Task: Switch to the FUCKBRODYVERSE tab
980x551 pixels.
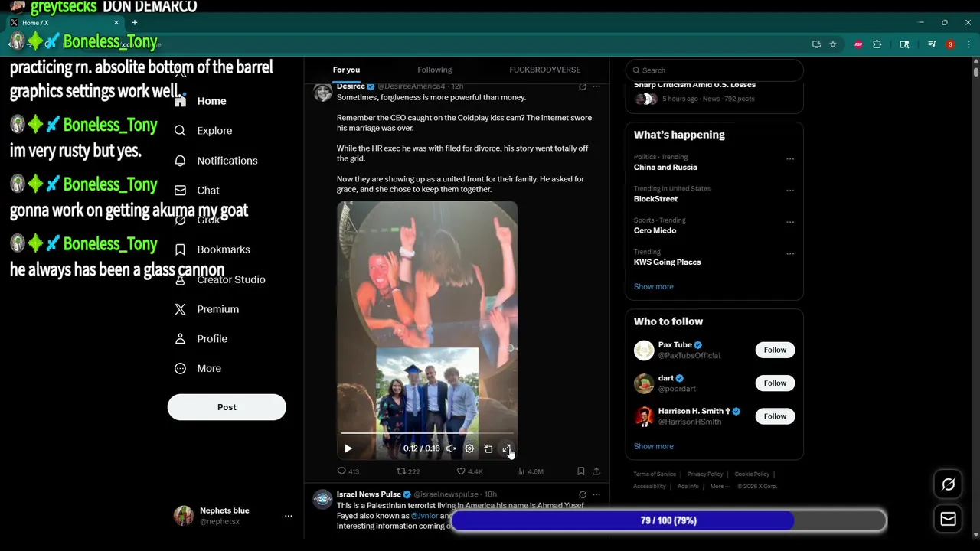Action: click(x=544, y=70)
